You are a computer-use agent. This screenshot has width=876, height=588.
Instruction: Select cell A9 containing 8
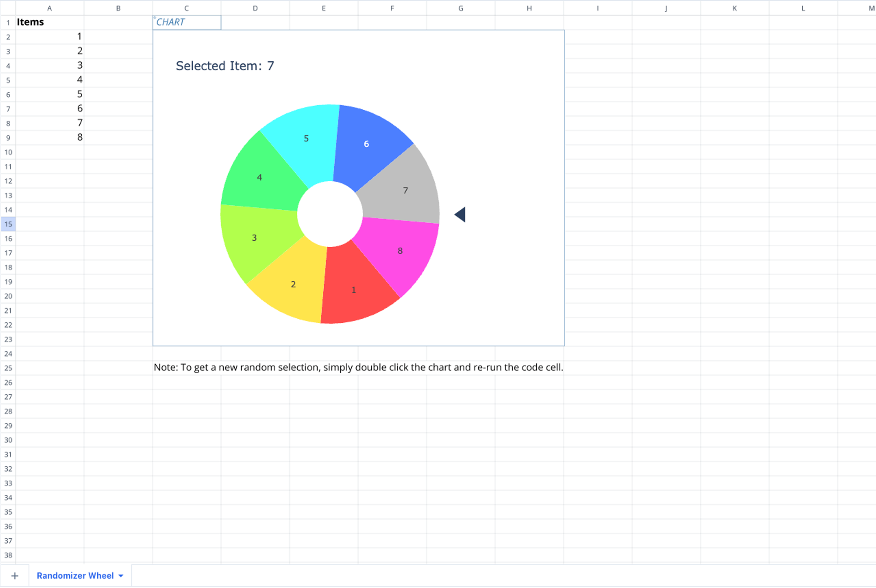(x=50, y=137)
